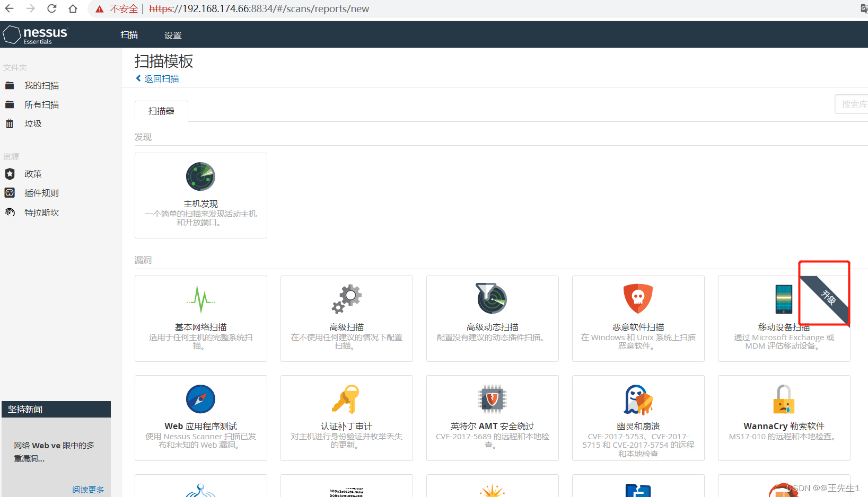The image size is (868, 497).
Task: Reload the page with the refresh icon
Action: [52, 8]
